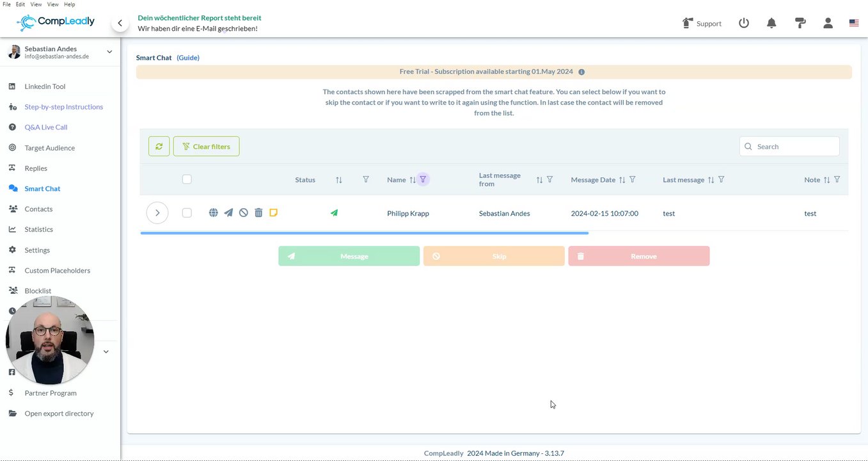Click the Philipp Krapp name cell
This screenshot has height=461, width=868.
coord(408,213)
